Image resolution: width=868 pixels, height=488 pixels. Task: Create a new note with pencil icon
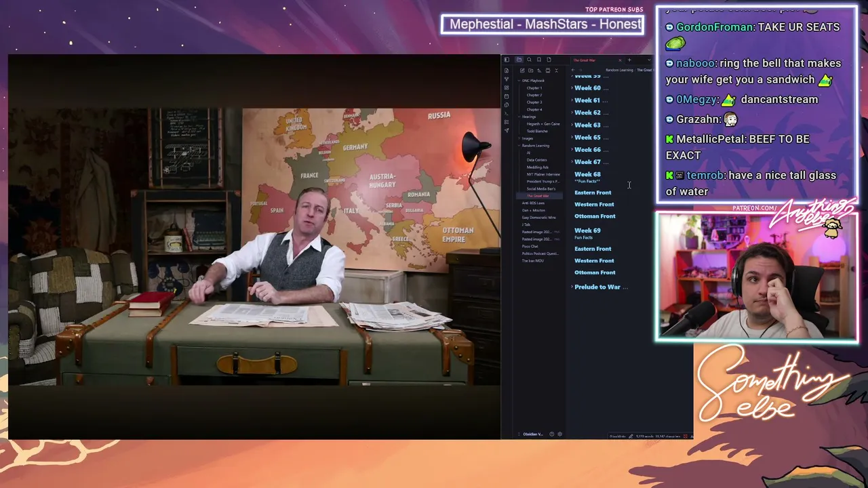(x=522, y=70)
